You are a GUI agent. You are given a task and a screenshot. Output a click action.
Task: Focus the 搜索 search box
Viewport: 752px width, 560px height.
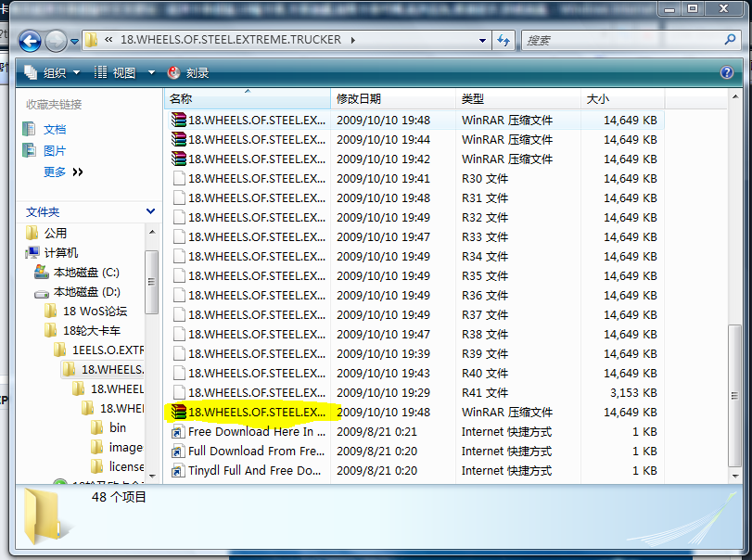click(x=623, y=41)
